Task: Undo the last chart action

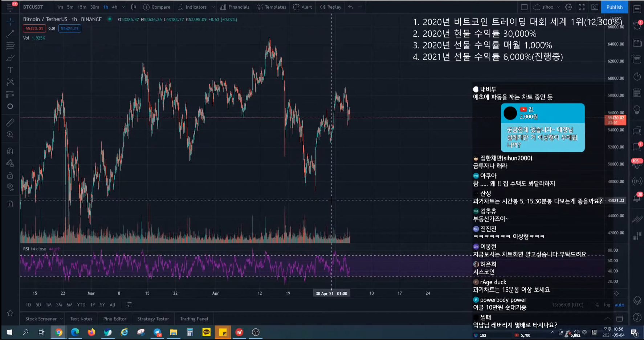Action: pyautogui.click(x=350, y=7)
